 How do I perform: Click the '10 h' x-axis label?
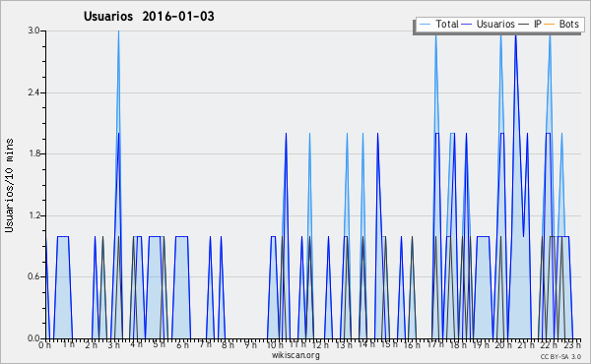(x=275, y=344)
